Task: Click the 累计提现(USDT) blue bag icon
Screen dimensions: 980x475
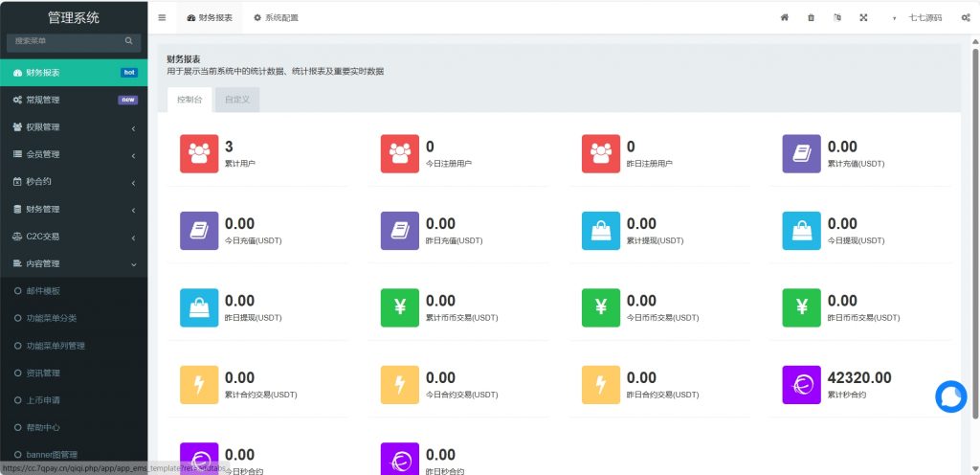Action: click(601, 231)
